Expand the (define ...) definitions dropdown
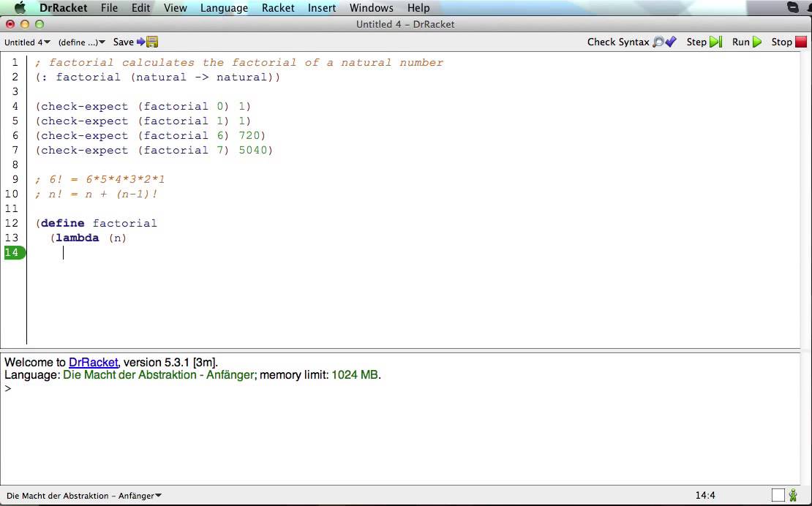The height and width of the screenshot is (506, 812). coord(82,42)
